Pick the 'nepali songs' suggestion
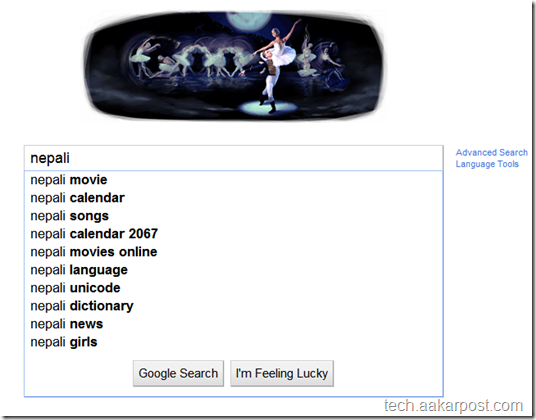 233,216
